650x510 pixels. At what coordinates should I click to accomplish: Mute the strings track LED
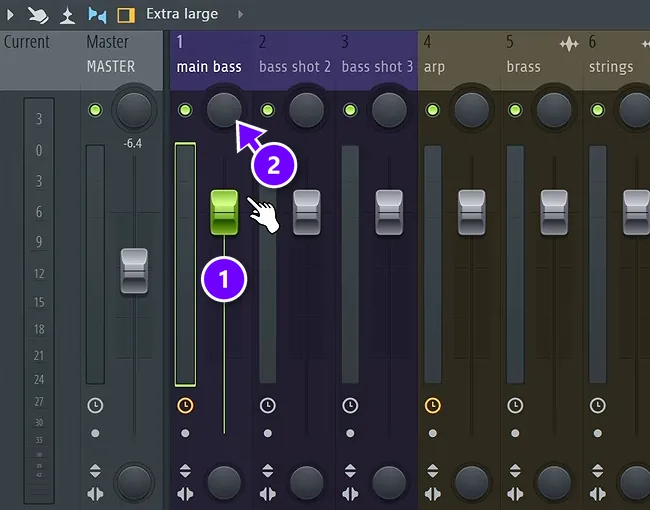597,110
